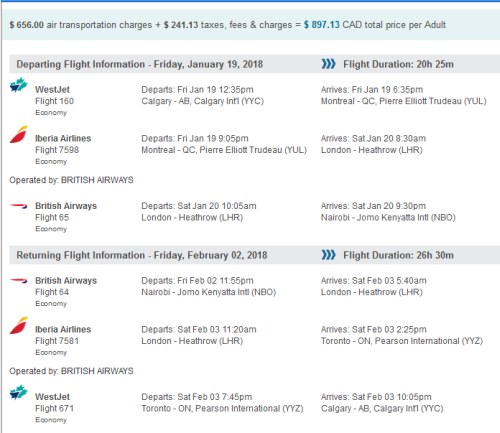Image resolution: width=500 pixels, height=433 pixels.
Task: Click the Departing Flight Information header
Action: 140,64
